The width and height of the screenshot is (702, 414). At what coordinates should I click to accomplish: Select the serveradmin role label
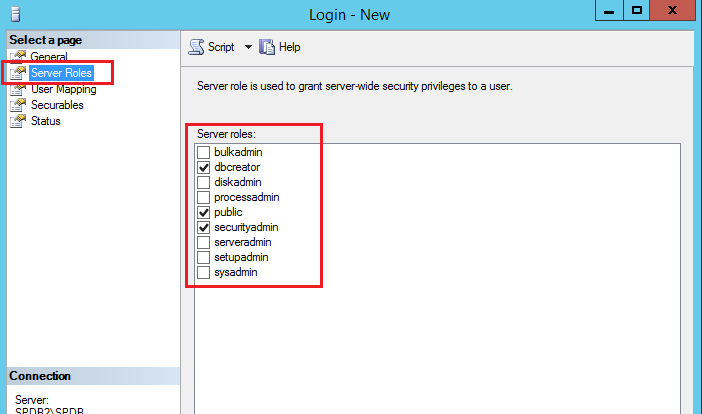pos(243,242)
